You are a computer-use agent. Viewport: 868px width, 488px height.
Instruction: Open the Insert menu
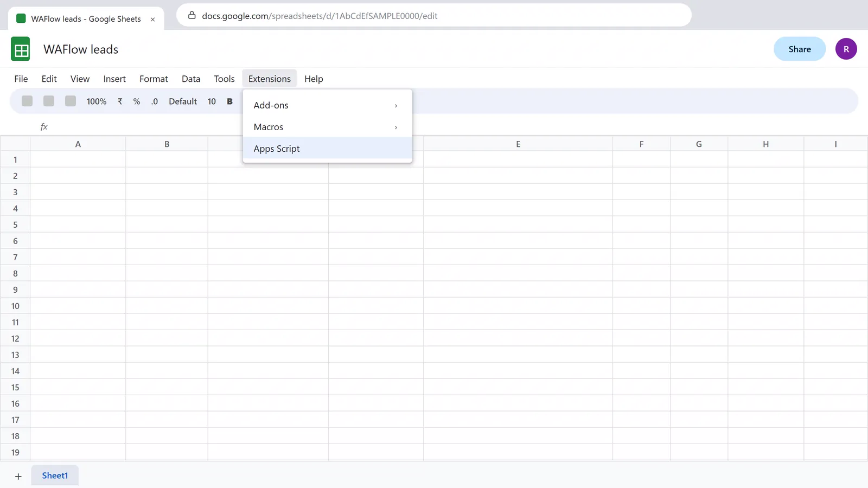pos(114,79)
